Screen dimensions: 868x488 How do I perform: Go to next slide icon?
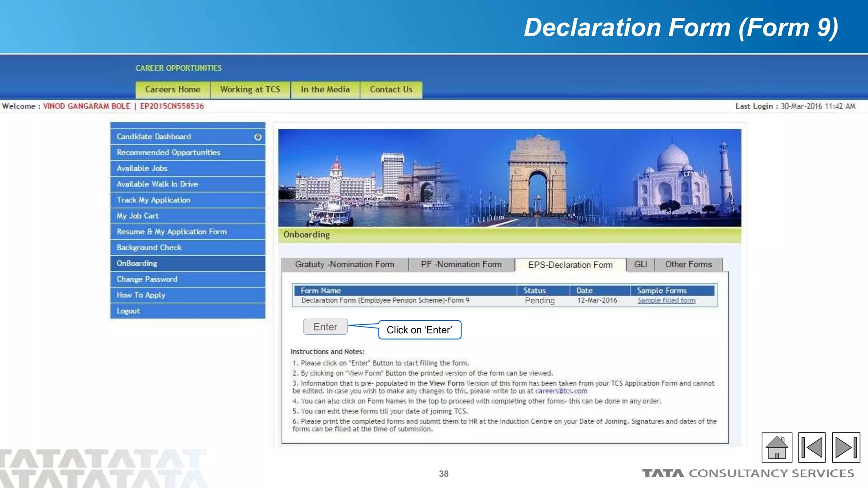click(x=846, y=447)
